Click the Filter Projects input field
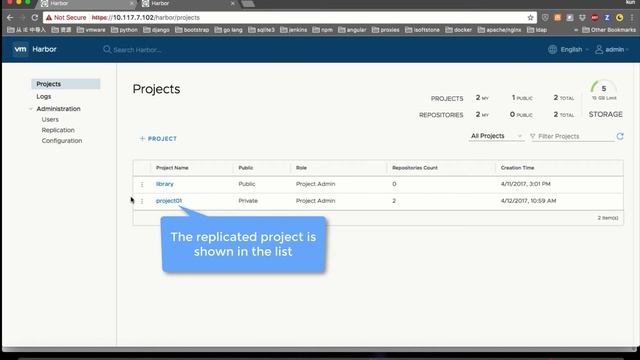 click(x=575, y=136)
